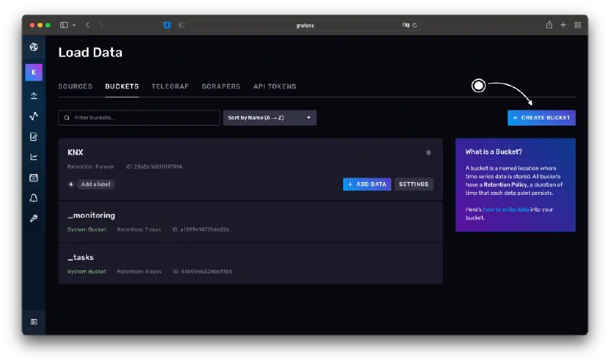
Task: Open Notebooks pencil icon in sidebar
Action: (34, 137)
